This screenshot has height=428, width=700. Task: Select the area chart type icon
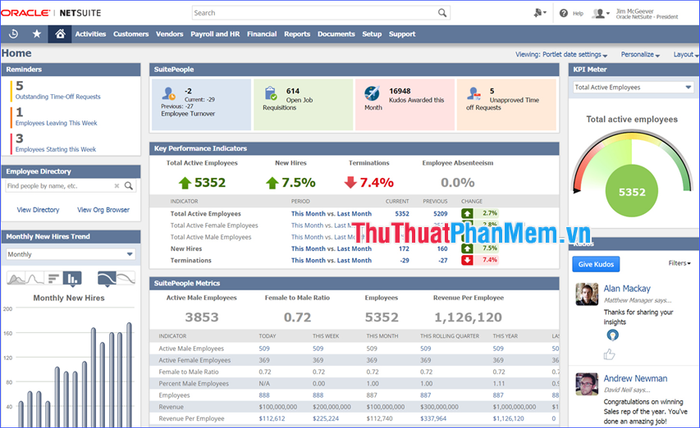pyautogui.click(x=17, y=279)
